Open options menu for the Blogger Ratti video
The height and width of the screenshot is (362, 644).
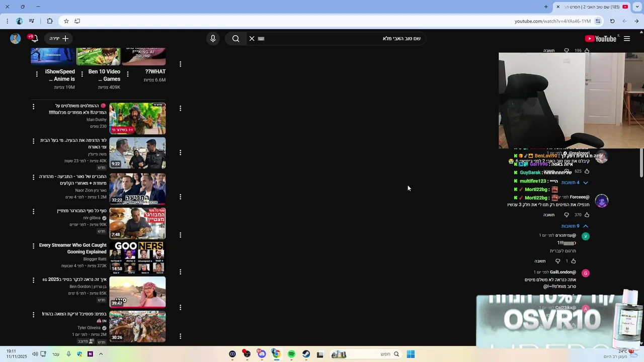[x=33, y=246]
